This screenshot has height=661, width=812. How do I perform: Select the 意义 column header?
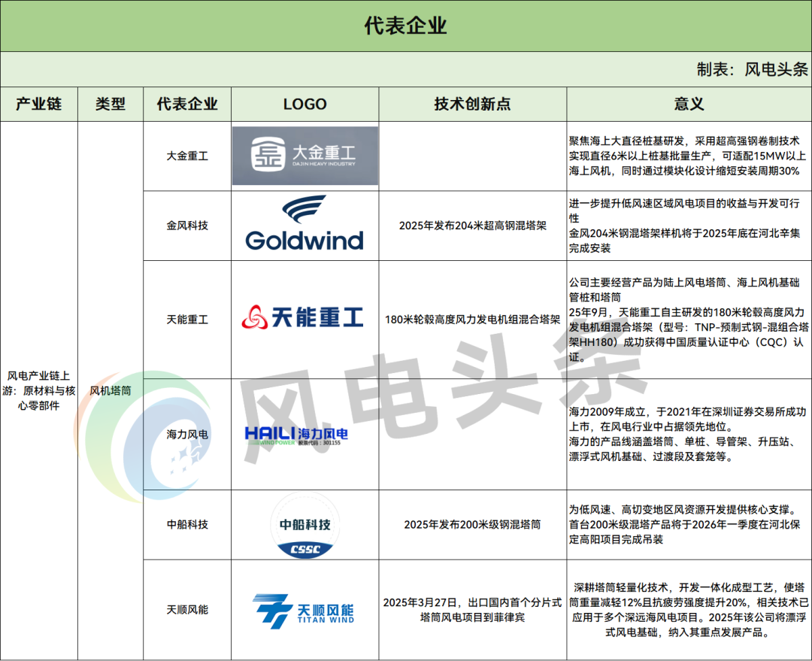coord(689,105)
